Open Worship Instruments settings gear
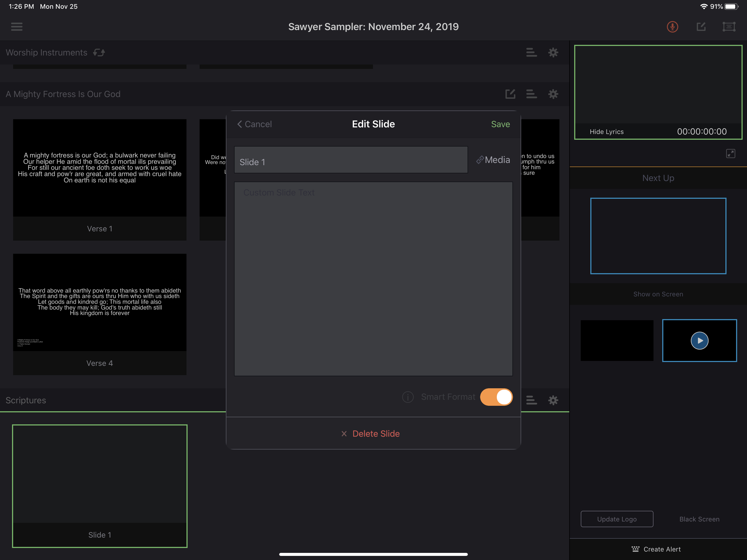 (x=553, y=52)
